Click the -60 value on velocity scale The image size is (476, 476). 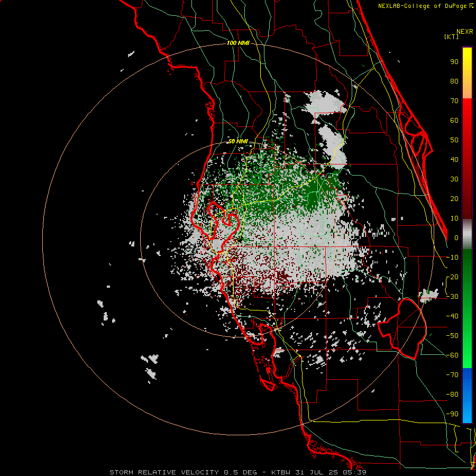point(452,355)
